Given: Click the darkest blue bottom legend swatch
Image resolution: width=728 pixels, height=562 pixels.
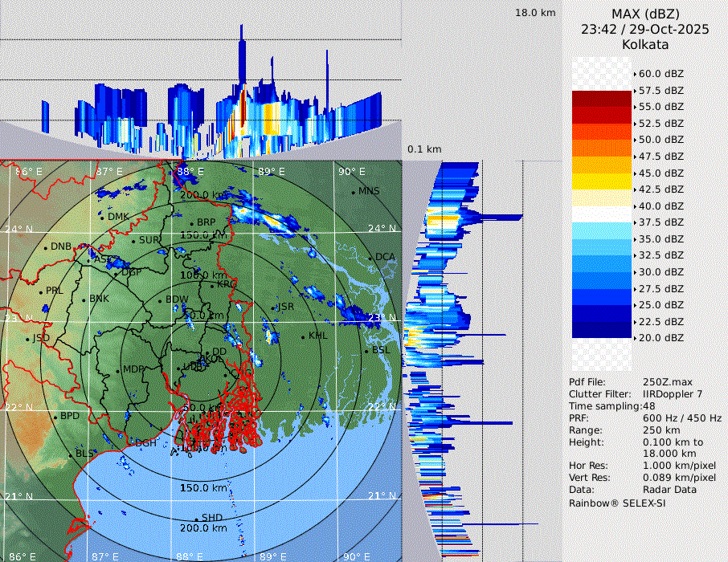Looking at the screenshot, I should [602, 330].
